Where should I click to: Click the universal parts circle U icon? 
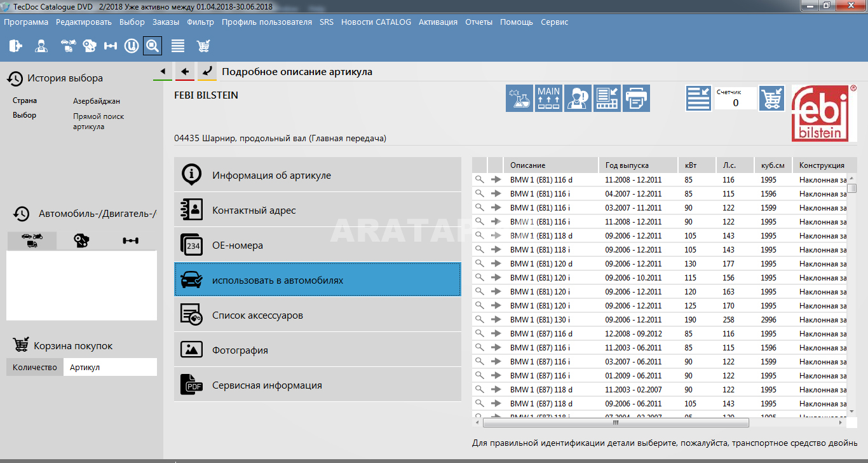pos(132,46)
